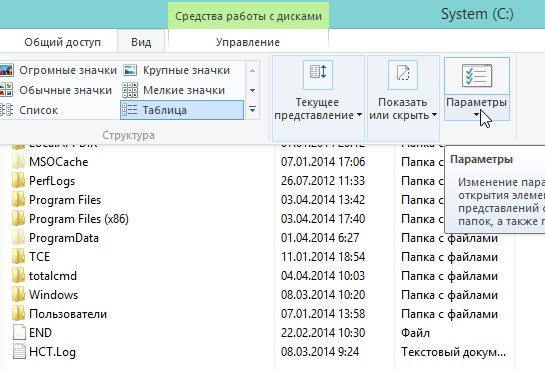Expand the layout gallery more button
This screenshot has height=370, width=545.
[x=253, y=110]
